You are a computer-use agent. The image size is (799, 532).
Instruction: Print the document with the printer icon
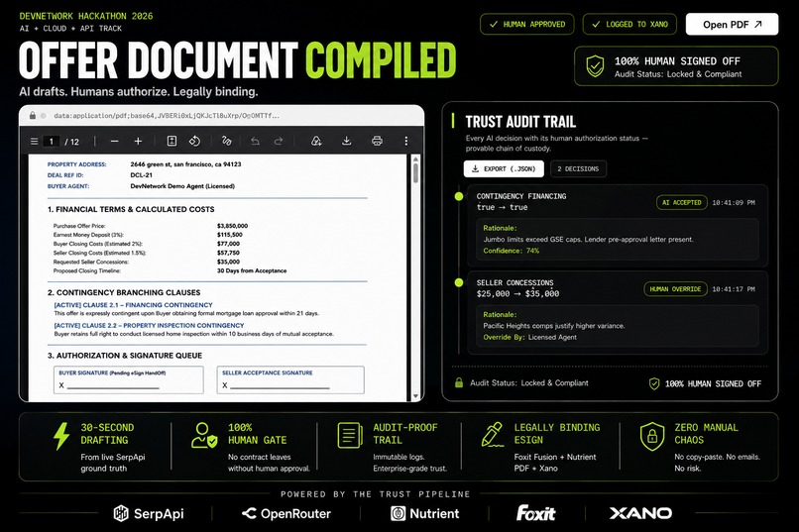[x=377, y=141]
